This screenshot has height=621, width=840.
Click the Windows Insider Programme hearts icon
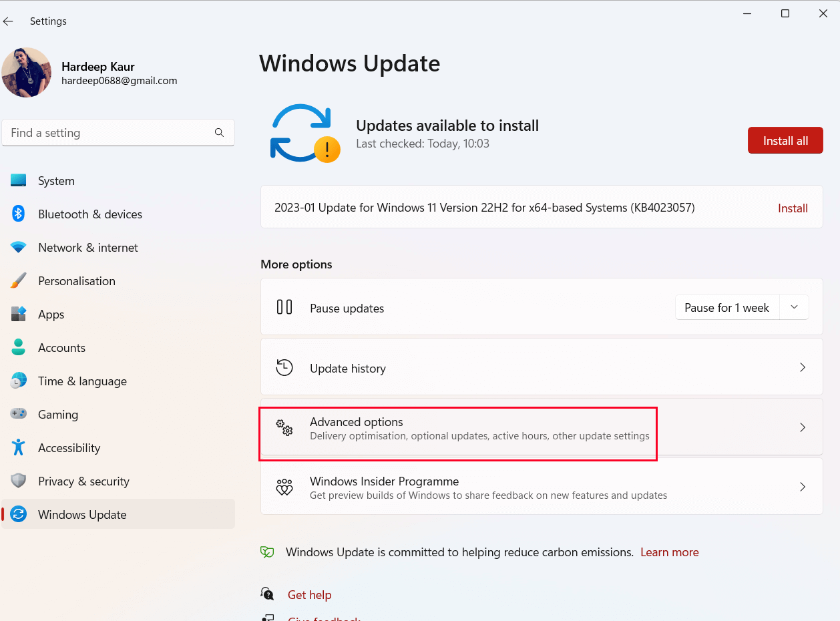(x=284, y=487)
